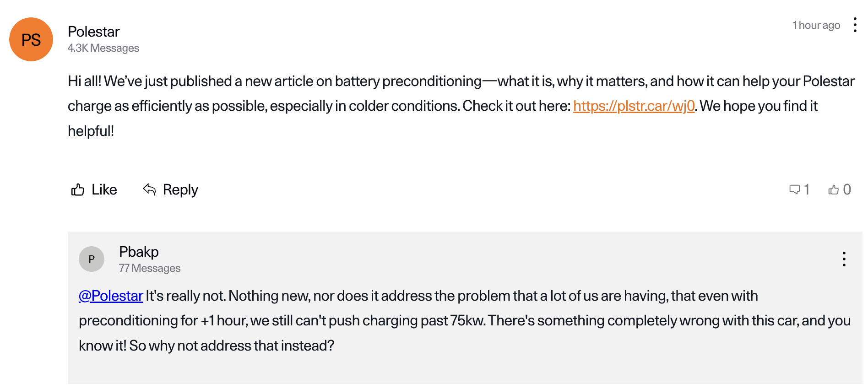
Task: Click Pbakp's "77 Messages" count
Action: point(150,268)
